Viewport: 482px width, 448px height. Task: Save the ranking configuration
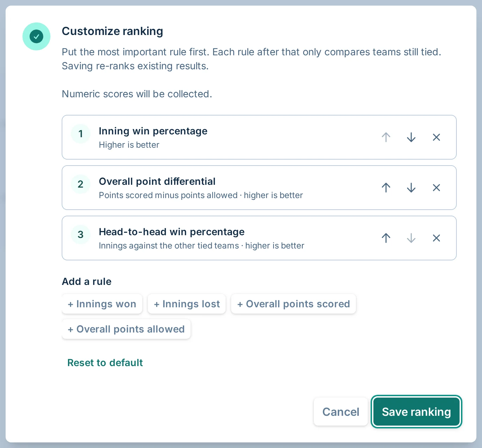tap(416, 412)
